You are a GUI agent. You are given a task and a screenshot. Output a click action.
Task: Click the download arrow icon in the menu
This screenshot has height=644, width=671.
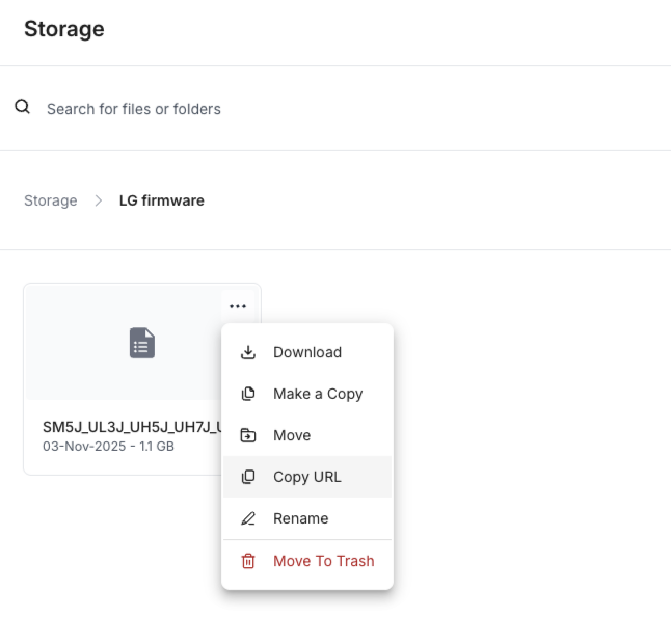[248, 352]
